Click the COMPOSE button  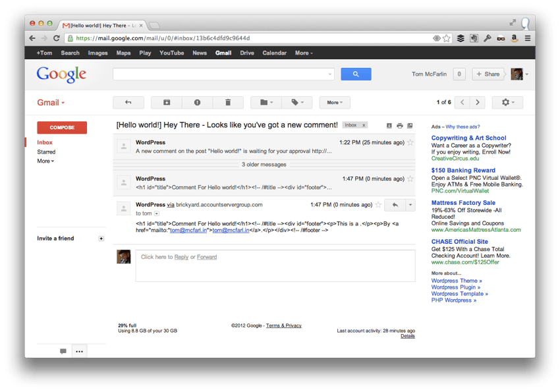[x=61, y=127]
